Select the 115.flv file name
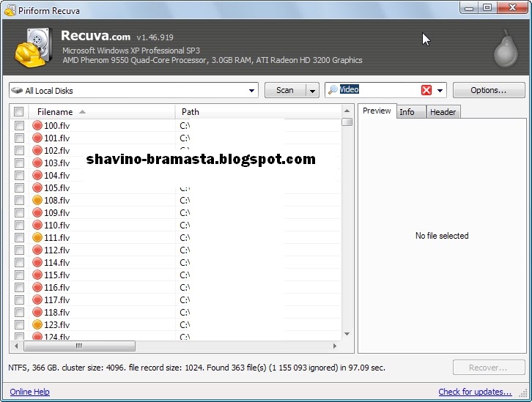 57,275
